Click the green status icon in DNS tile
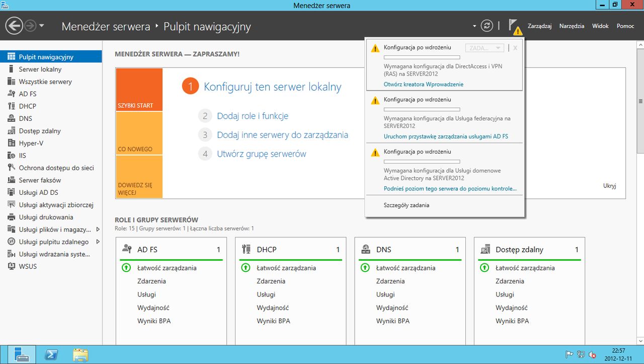This screenshot has width=644, height=364. [365, 268]
